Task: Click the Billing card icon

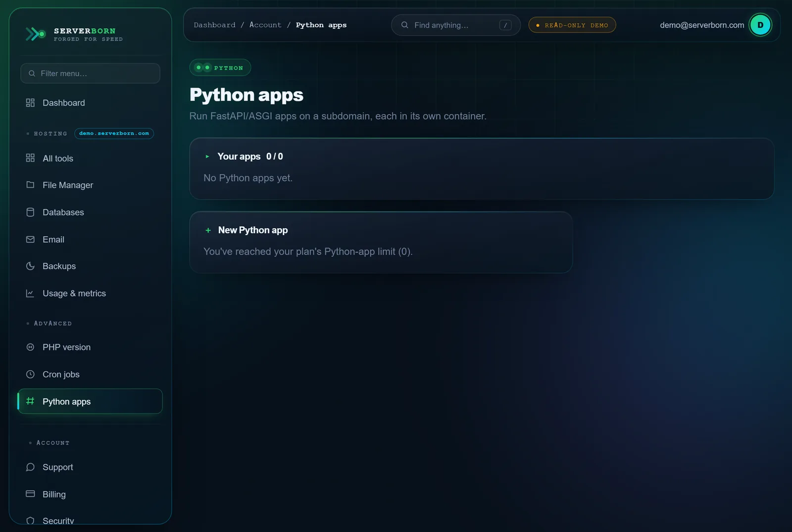Action: [x=30, y=494]
